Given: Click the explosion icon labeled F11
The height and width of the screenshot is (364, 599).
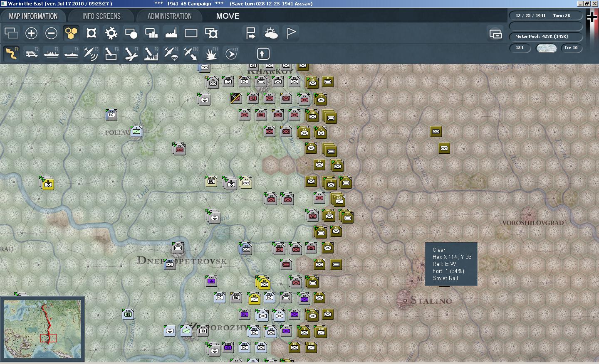Looking at the screenshot, I should click(x=211, y=54).
